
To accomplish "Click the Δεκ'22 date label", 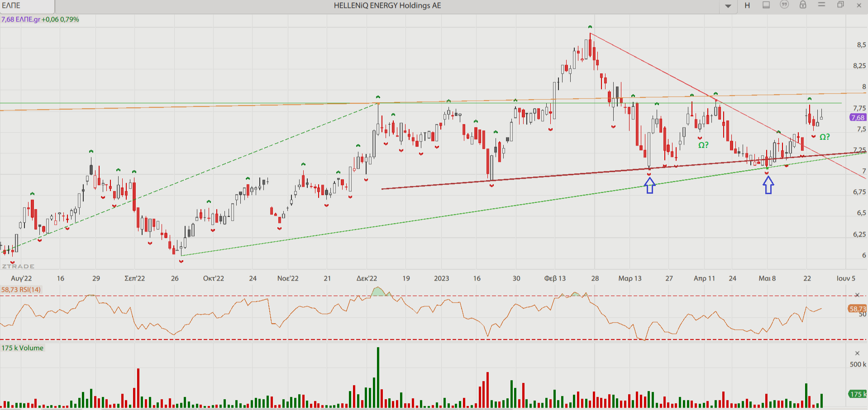I will [x=367, y=278].
